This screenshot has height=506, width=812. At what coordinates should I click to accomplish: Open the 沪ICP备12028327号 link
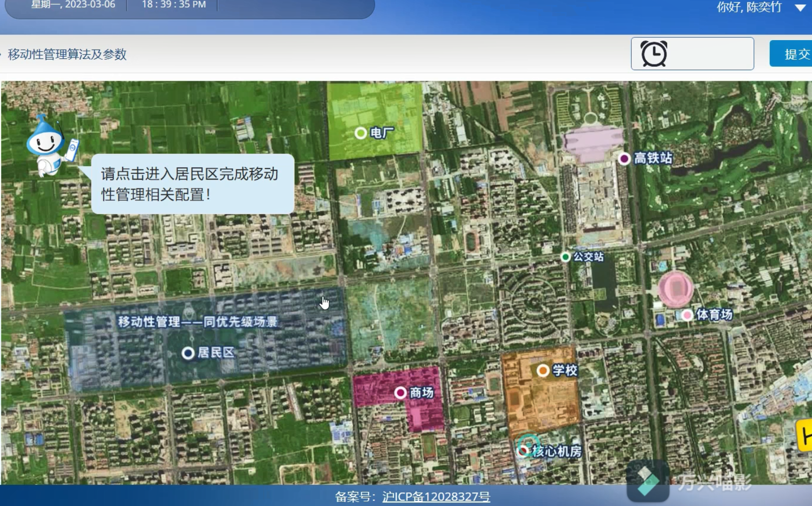(x=436, y=497)
